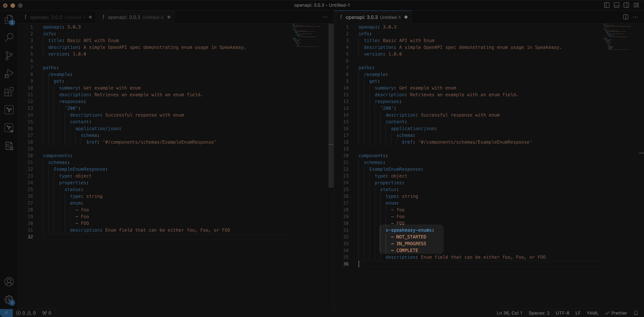644x317 pixels.
Task: Open the More Actions menu in the right editor
Action: (636, 17)
